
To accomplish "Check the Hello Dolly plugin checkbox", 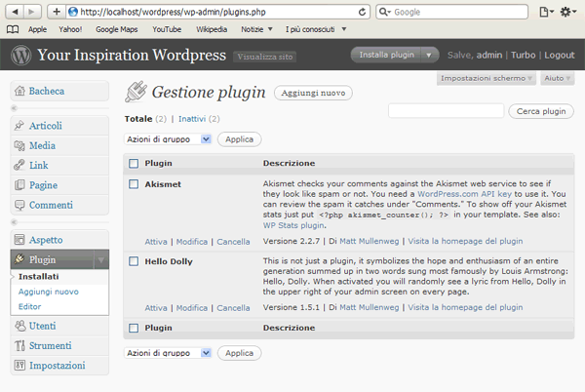I will (x=134, y=261).
